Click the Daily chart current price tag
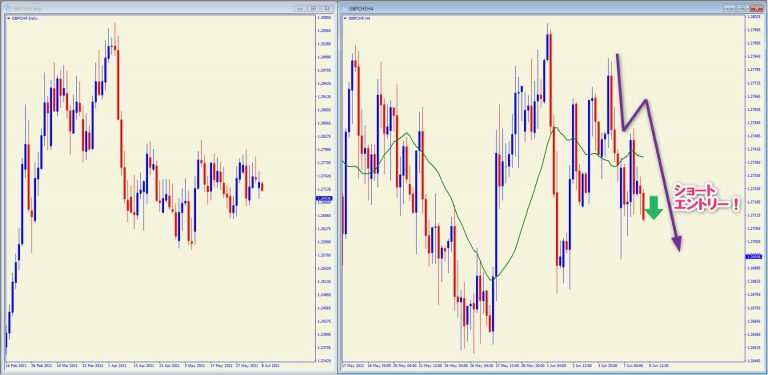Screen dimensions: 768x375 click(325, 198)
